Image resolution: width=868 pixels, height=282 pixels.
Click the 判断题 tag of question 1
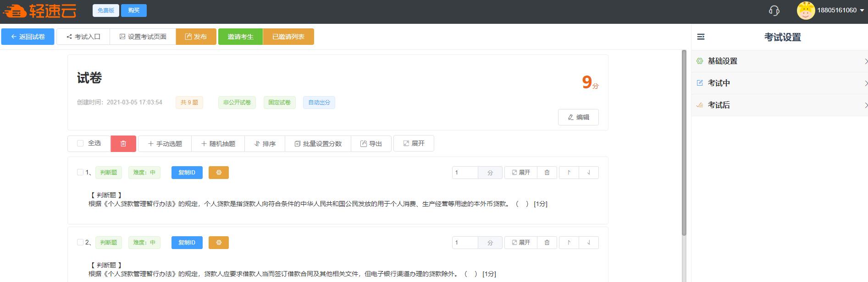[x=109, y=173]
